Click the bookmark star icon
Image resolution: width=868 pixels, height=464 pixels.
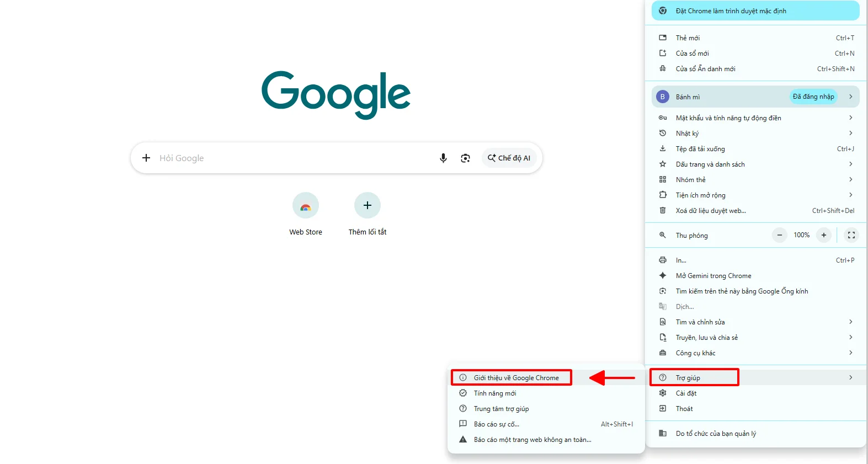(663, 164)
